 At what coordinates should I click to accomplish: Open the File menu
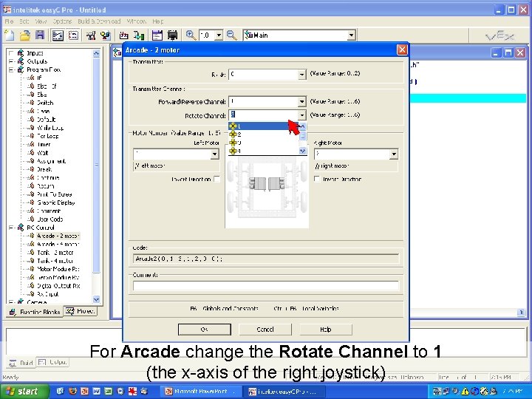click(9, 21)
